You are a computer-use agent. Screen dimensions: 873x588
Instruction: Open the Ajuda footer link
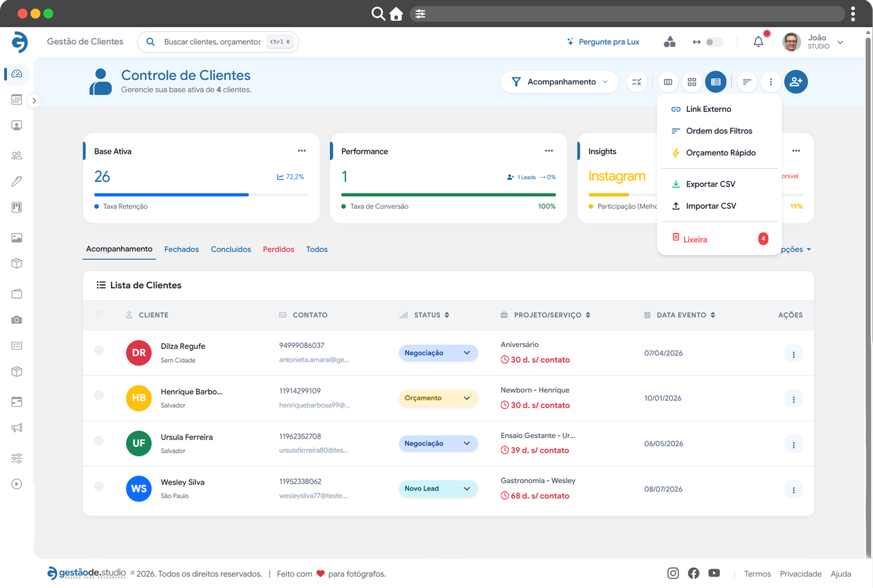tap(841, 574)
